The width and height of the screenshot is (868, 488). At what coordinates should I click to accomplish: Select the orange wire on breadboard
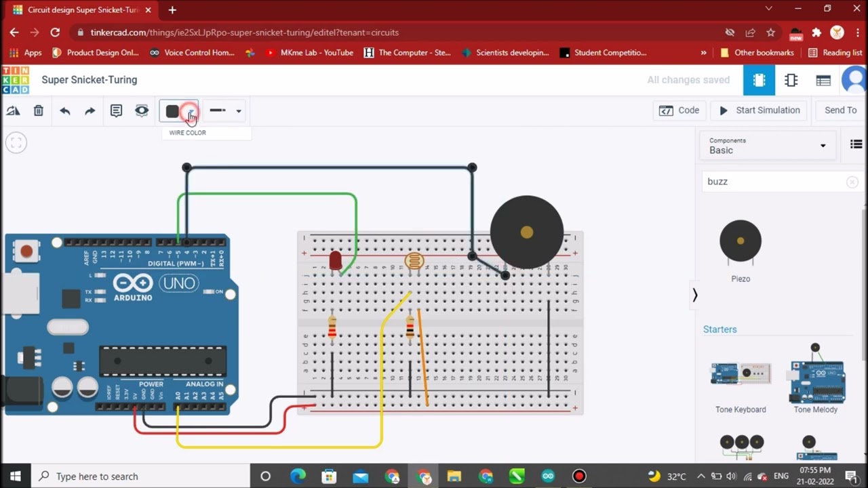point(422,357)
